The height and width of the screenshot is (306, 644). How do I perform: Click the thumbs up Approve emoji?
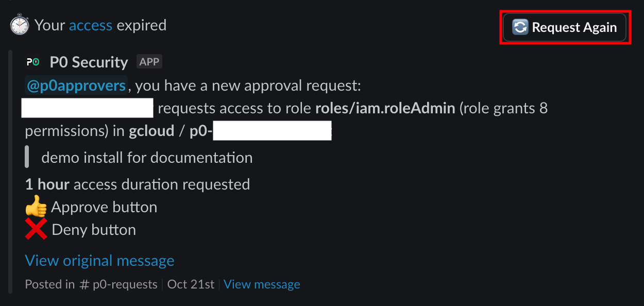tap(36, 208)
